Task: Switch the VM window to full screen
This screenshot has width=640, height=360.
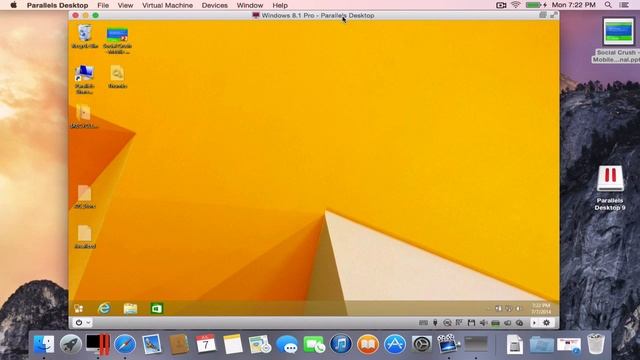Action: pos(553,15)
